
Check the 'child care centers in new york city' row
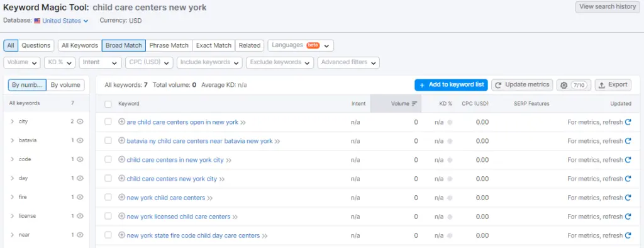tap(108, 160)
